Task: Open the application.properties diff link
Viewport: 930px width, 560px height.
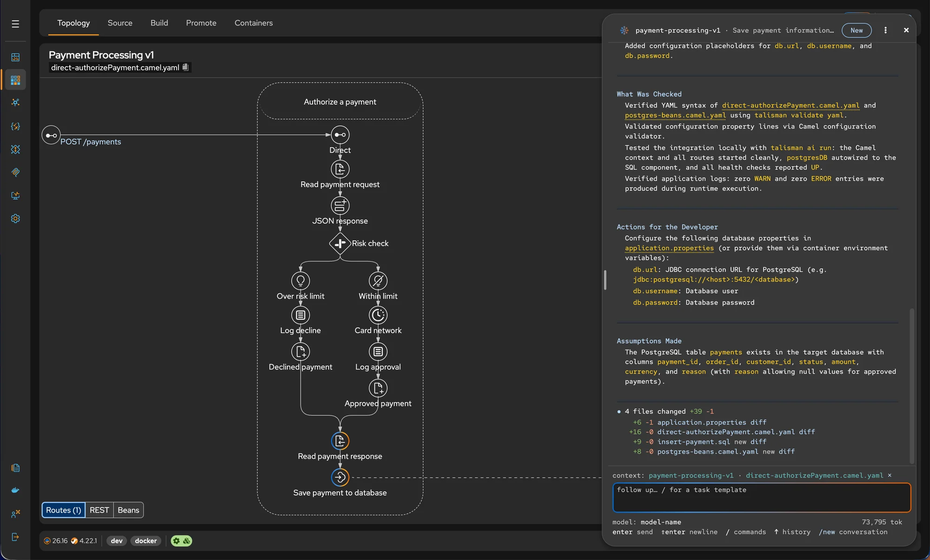Action: 758,422
